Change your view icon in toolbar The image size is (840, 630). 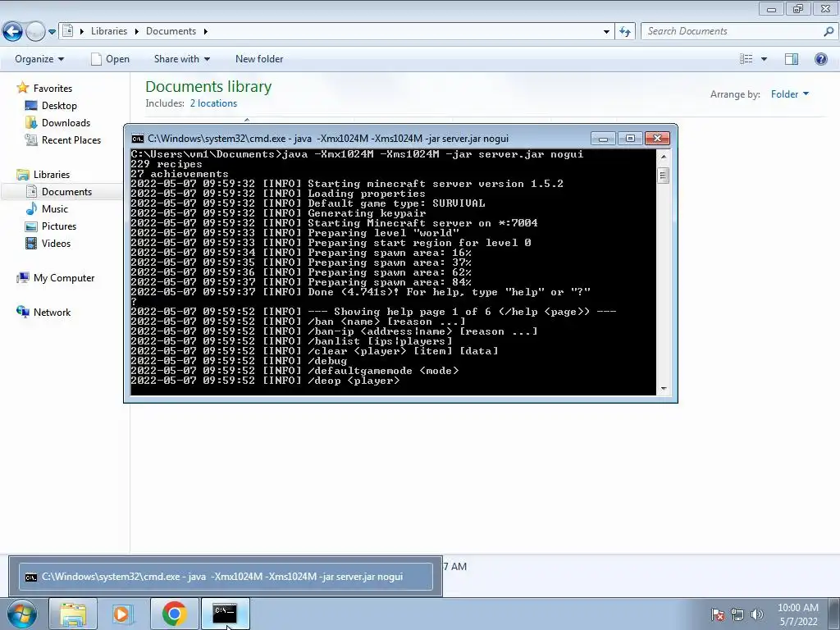click(x=746, y=59)
